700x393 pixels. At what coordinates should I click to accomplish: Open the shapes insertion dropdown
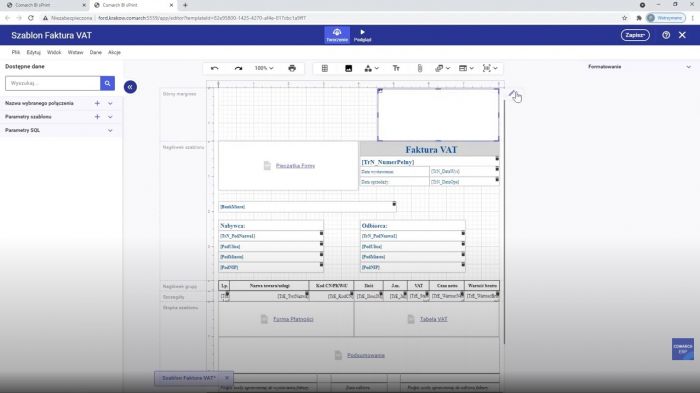371,68
